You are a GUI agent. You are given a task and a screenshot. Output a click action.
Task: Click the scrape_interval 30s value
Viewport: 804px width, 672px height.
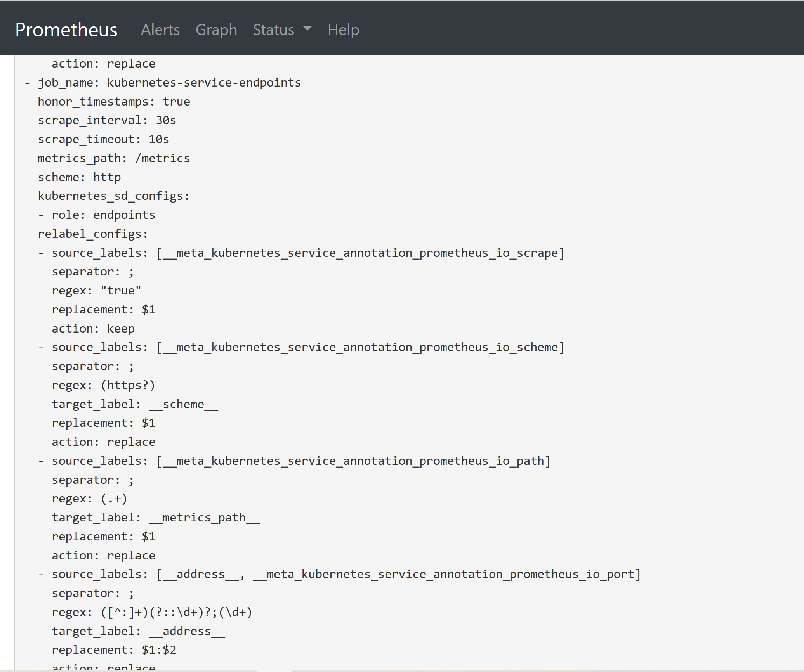[x=166, y=120]
